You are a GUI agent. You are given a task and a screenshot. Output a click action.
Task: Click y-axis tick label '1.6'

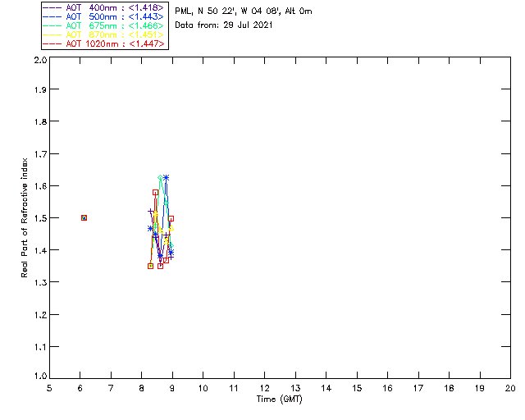(x=40, y=186)
